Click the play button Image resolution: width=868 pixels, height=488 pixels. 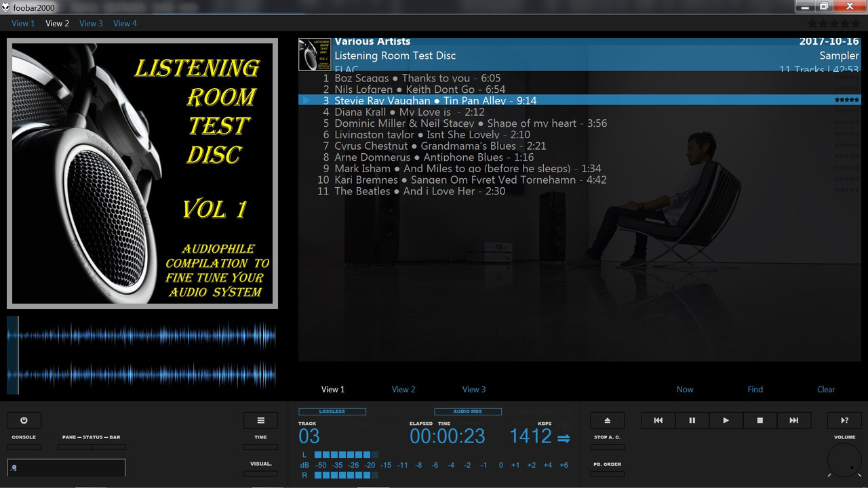pos(726,420)
